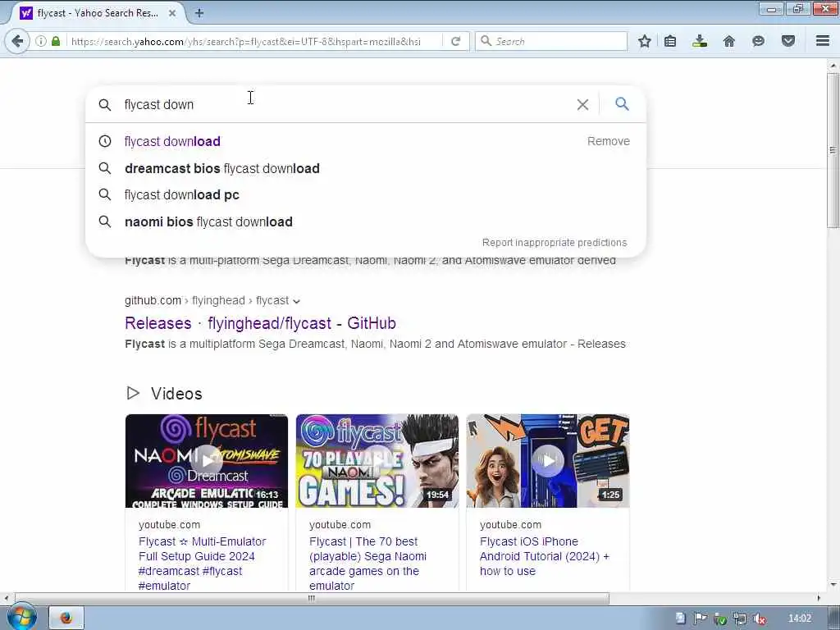Click Report inappropriate predictions link
840x630 pixels.
[x=555, y=243]
